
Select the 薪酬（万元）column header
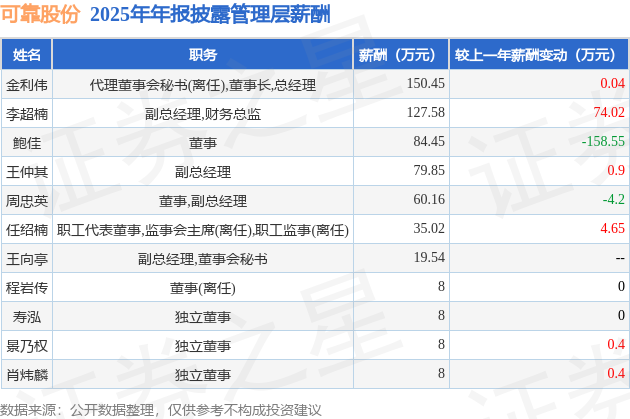[401, 54]
